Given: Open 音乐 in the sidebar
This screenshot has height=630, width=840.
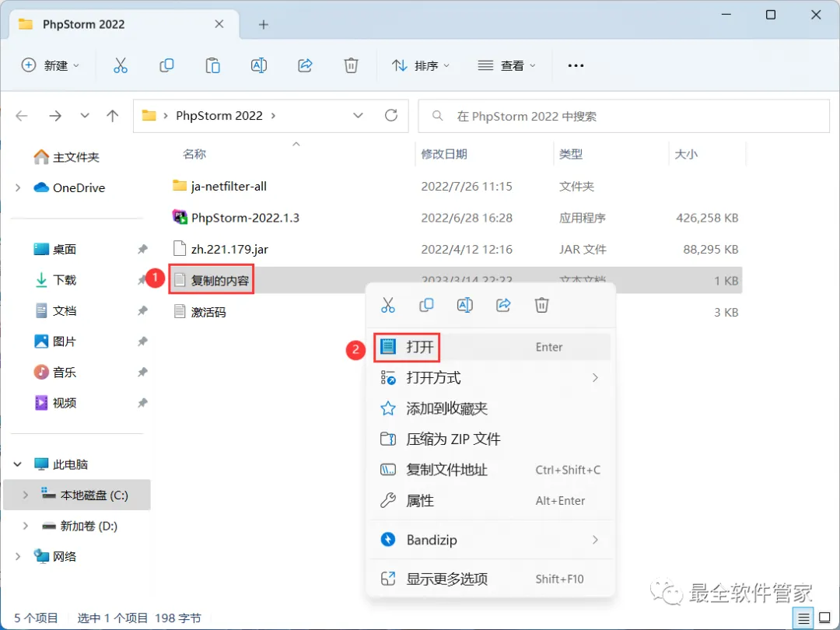Looking at the screenshot, I should tap(54, 373).
